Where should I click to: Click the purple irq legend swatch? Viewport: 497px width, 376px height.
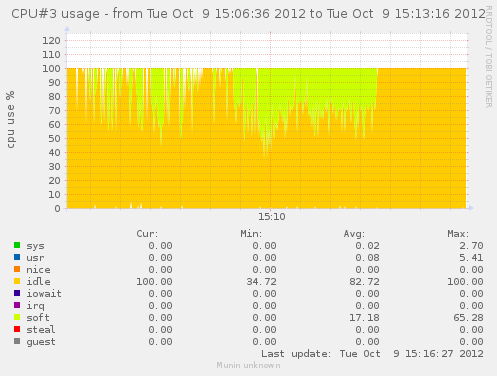(17, 305)
